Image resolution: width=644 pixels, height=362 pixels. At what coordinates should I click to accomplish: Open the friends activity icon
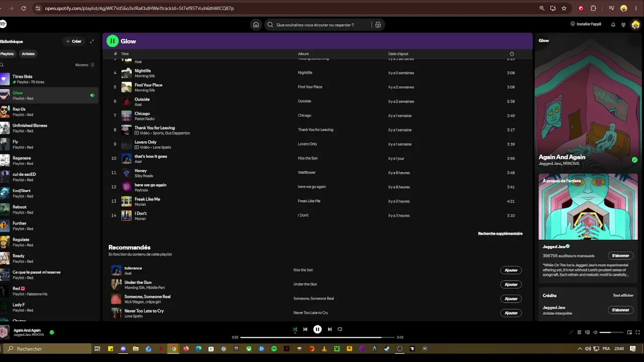[x=623, y=25]
